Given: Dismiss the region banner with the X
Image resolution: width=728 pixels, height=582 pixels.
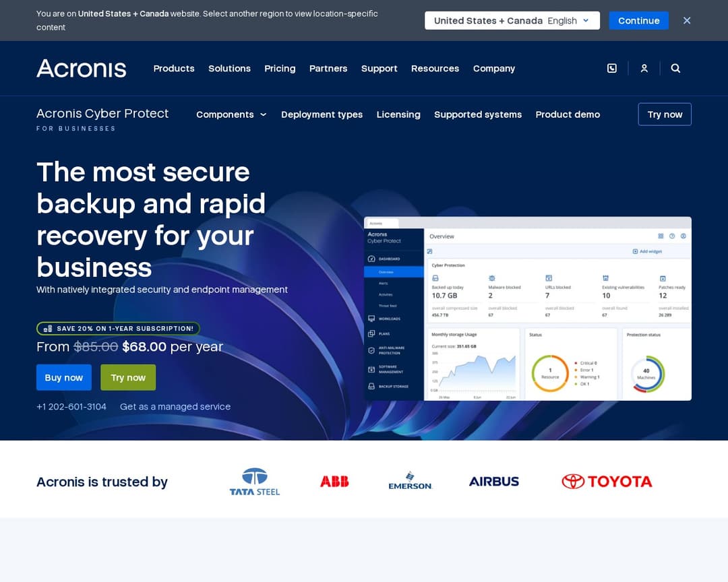Looking at the screenshot, I should 687,20.
